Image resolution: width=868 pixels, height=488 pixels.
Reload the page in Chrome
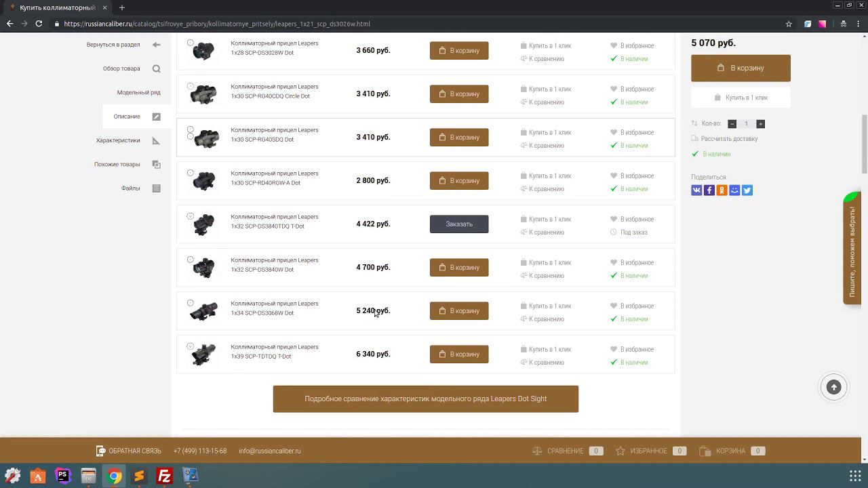point(39,24)
